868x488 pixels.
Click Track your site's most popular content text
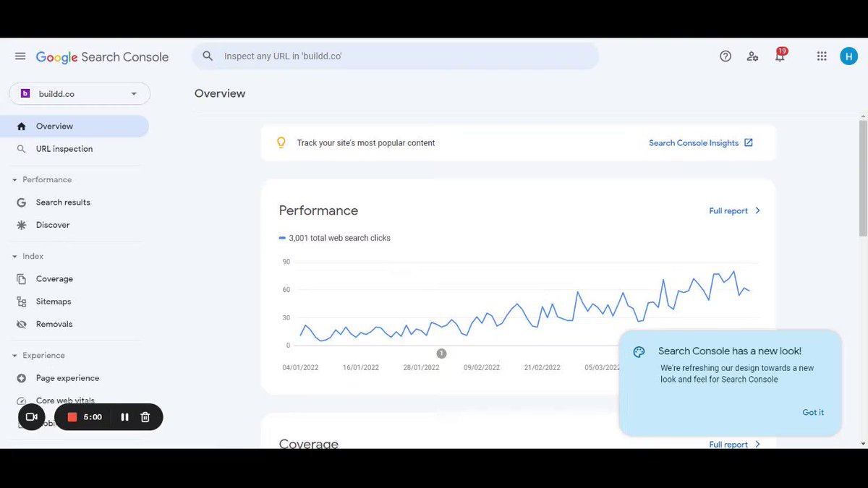tap(366, 143)
